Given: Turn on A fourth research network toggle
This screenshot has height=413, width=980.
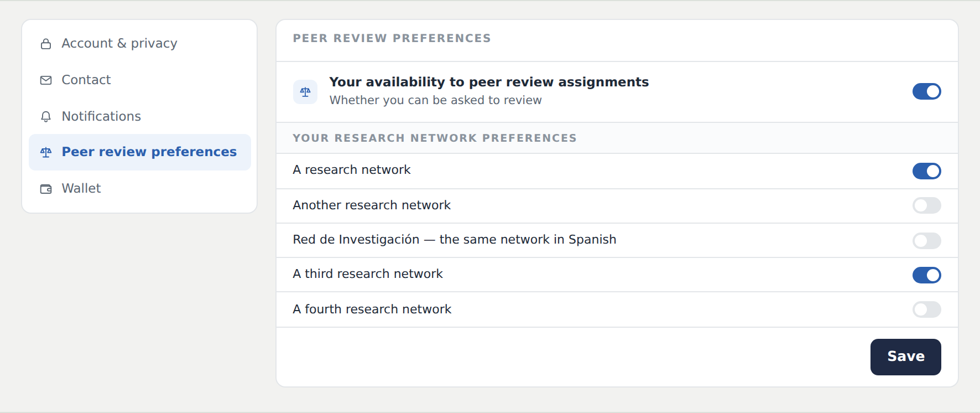Looking at the screenshot, I should (927, 309).
